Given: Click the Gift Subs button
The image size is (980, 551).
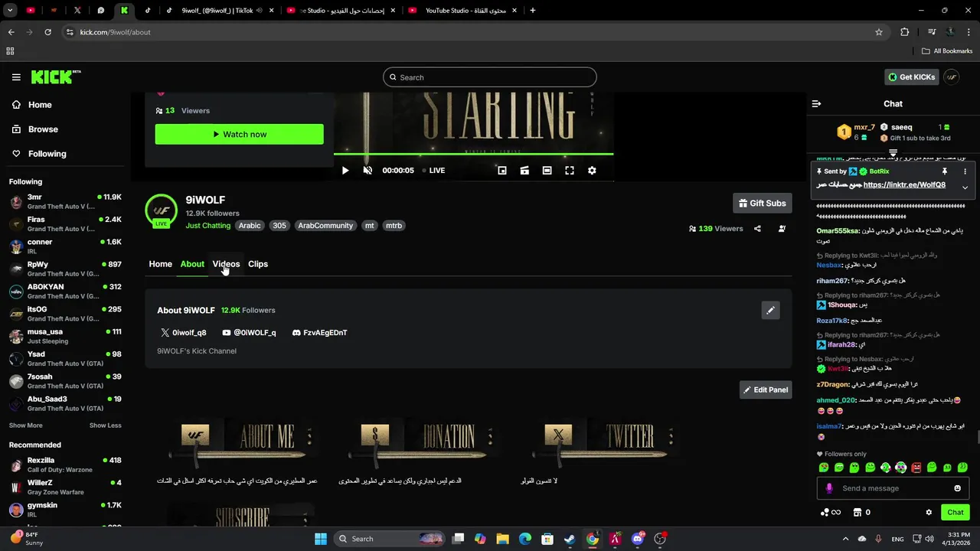Looking at the screenshot, I should (762, 203).
